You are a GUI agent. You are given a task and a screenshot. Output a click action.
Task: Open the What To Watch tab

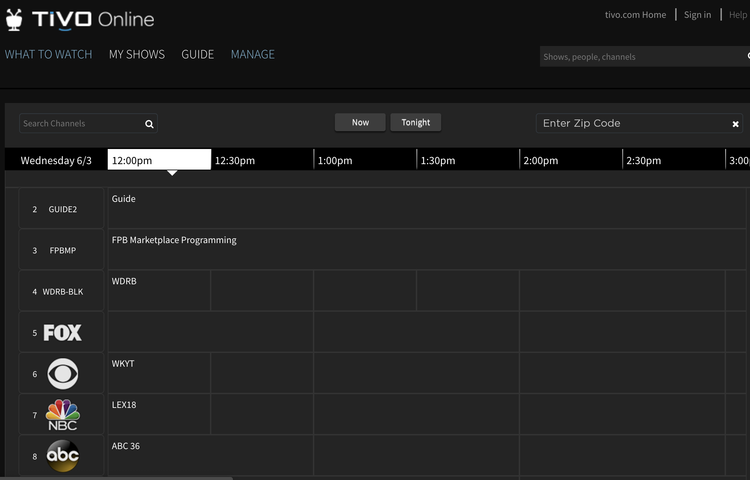pos(48,54)
